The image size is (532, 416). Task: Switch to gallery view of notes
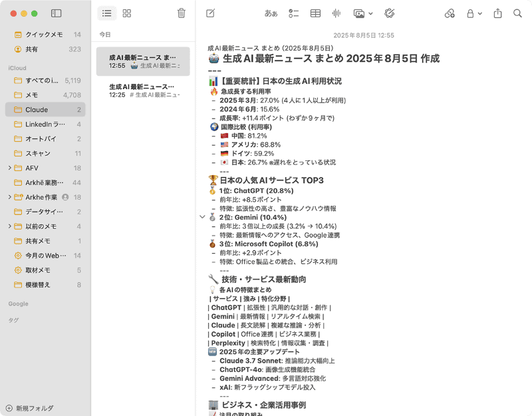click(x=127, y=13)
